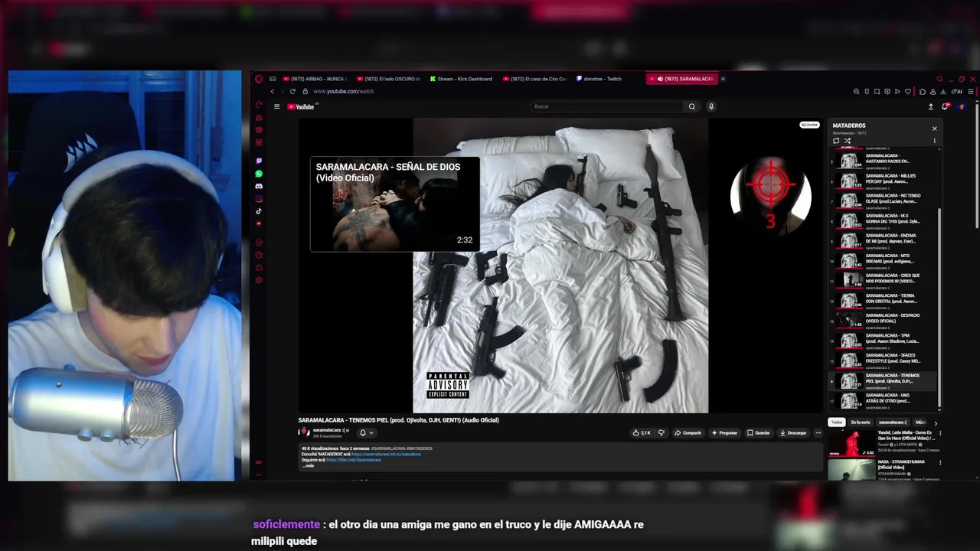This screenshot has width=980, height=551.
Task: Open TikTok from the Opera sidebar
Action: click(x=259, y=211)
